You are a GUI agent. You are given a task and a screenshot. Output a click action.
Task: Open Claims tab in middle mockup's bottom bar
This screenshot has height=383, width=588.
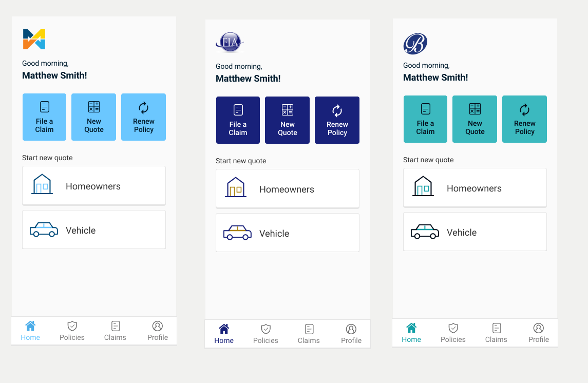click(309, 334)
